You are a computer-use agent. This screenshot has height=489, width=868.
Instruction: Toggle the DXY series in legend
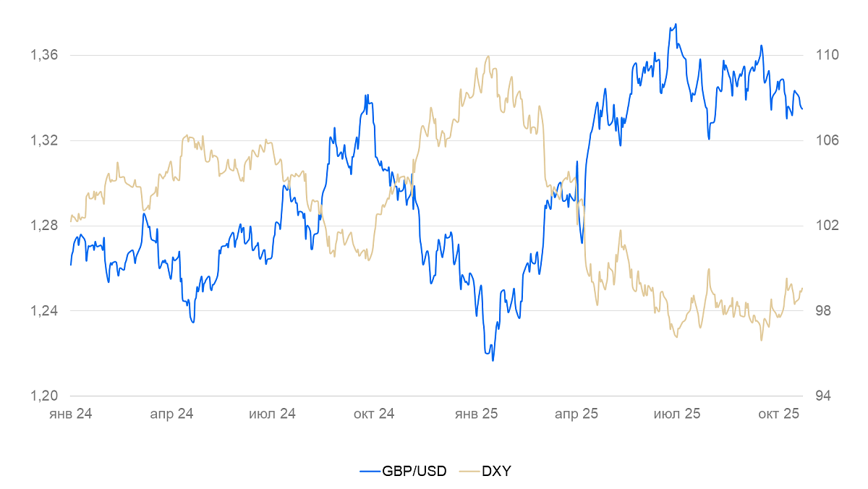[496, 471]
